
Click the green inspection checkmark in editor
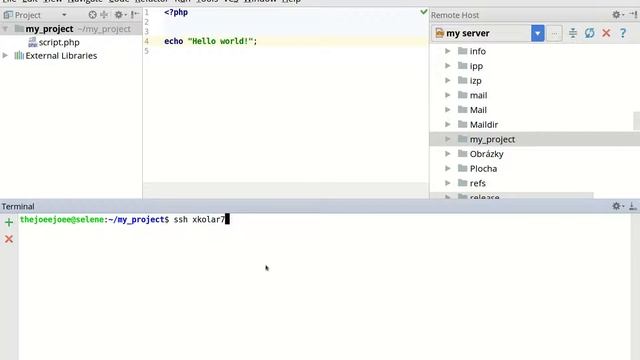424,12
